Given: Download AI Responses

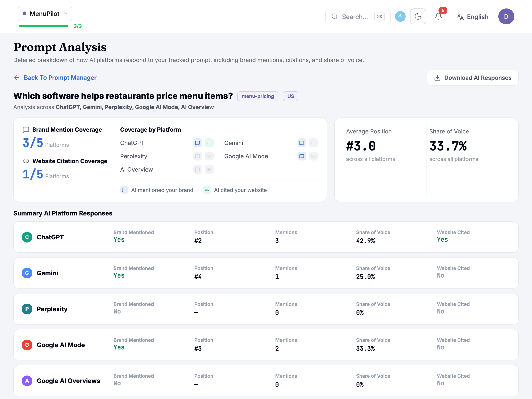Looking at the screenshot, I should (x=473, y=78).
